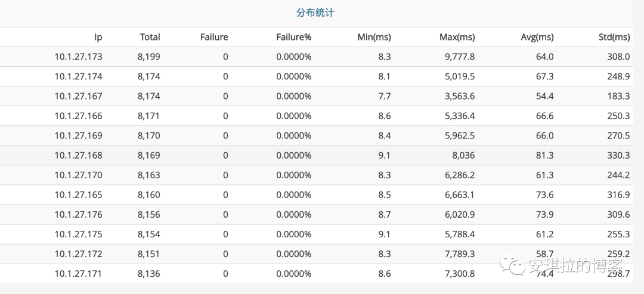Click the 8,171 total for 10.1.27.166

point(149,116)
